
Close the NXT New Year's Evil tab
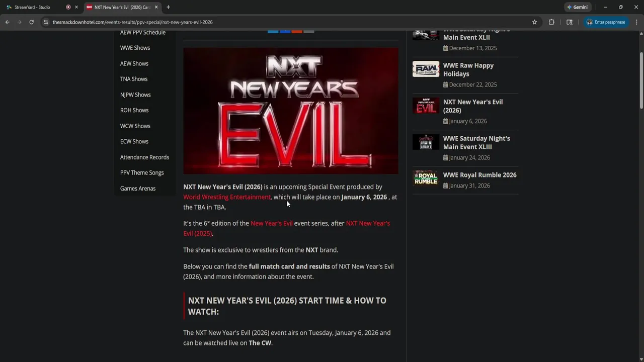tap(156, 7)
